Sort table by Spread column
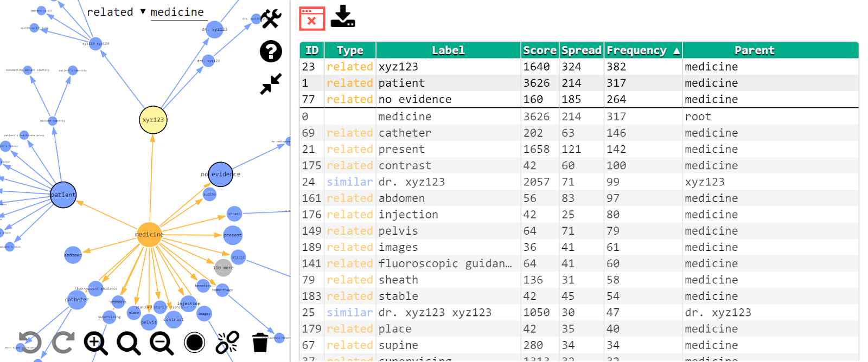Screen dimensions: 868x362 (x=582, y=50)
